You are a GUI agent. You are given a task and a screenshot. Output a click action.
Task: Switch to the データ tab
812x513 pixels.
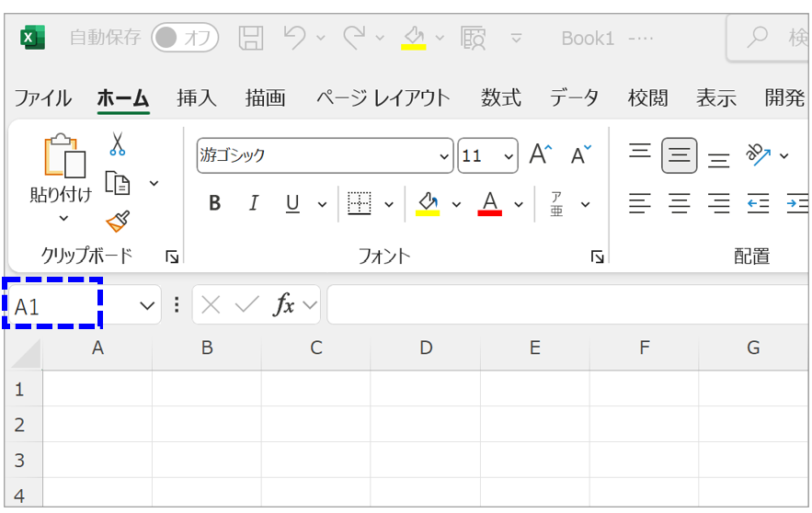pos(575,97)
